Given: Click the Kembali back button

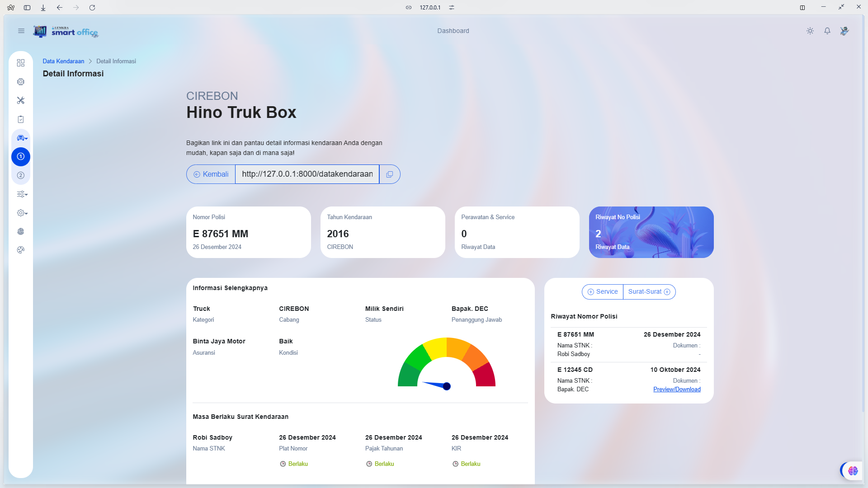Looking at the screenshot, I should (211, 174).
